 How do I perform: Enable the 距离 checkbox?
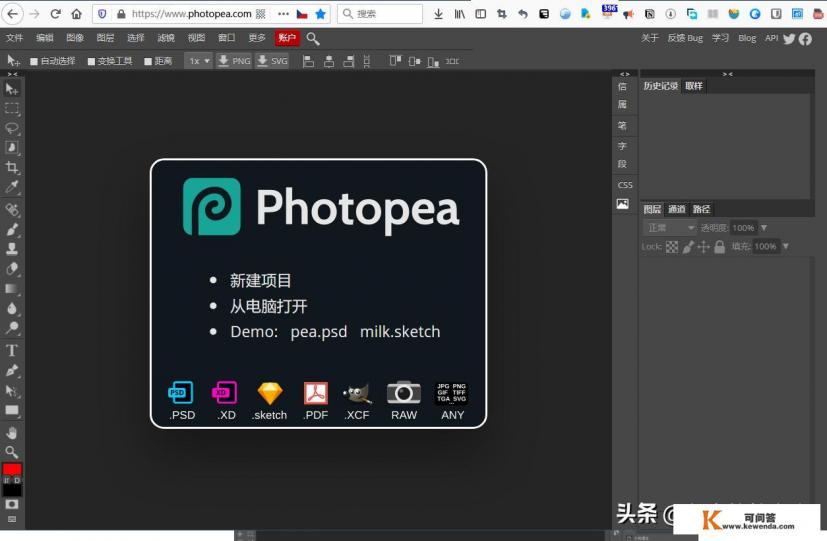(x=148, y=62)
